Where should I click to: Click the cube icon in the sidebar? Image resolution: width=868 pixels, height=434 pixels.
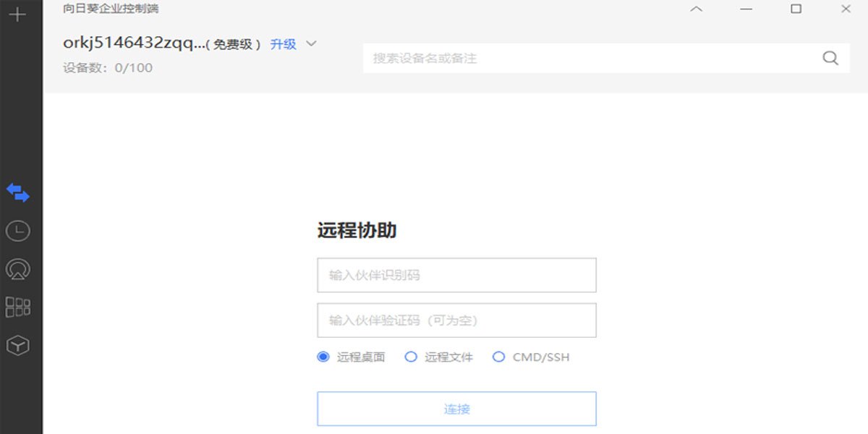pos(18,346)
